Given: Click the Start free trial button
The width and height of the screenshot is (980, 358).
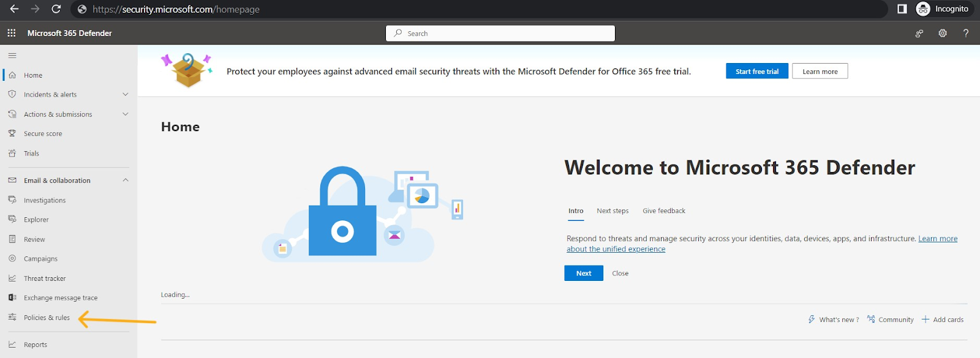Looking at the screenshot, I should pyautogui.click(x=757, y=72).
